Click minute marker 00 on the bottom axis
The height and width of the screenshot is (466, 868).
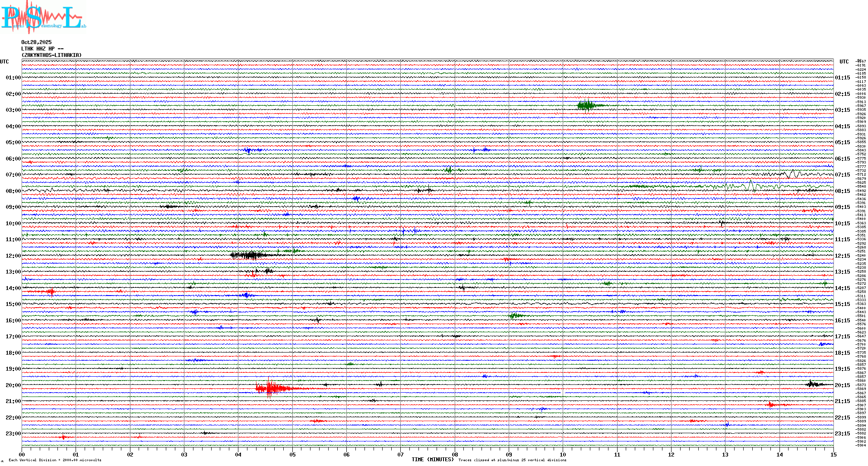click(22, 454)
